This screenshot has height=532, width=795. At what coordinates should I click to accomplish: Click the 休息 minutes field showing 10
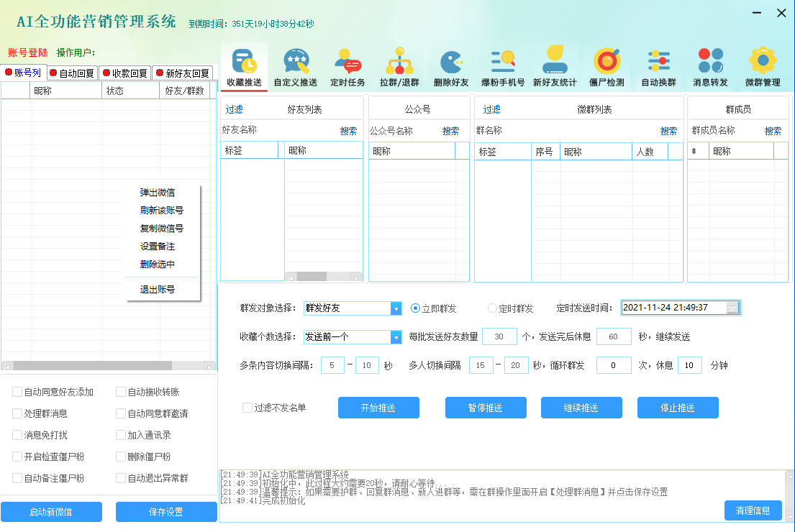click(690, 365)
